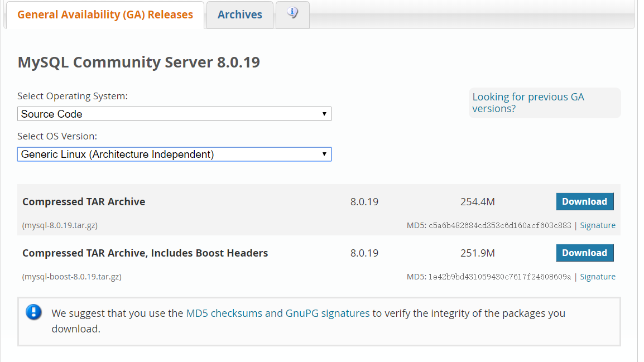Click the filename (mysql-8.0.19.tar.gz)
The image size is (644, 362).
60,225
